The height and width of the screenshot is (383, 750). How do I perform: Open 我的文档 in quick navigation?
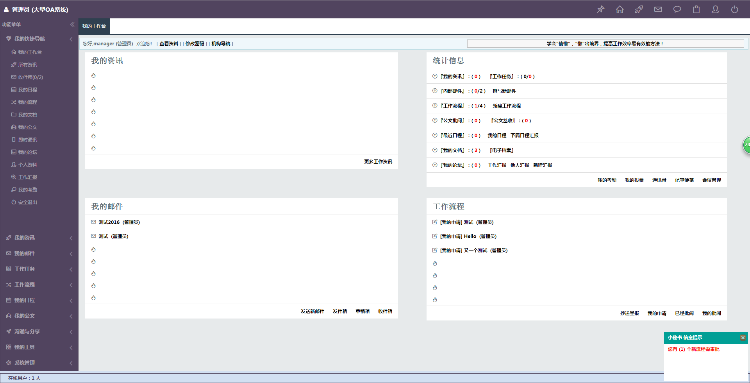pos(28,115)
